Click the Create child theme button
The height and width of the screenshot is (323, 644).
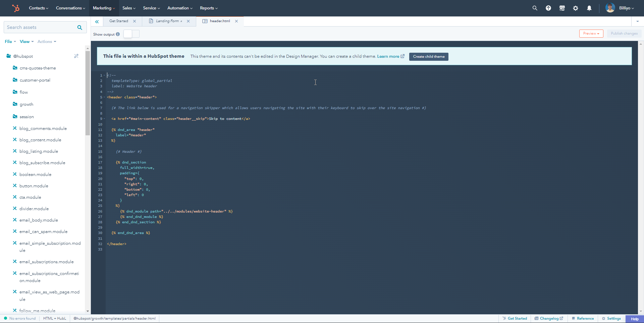tap(429, 57)
